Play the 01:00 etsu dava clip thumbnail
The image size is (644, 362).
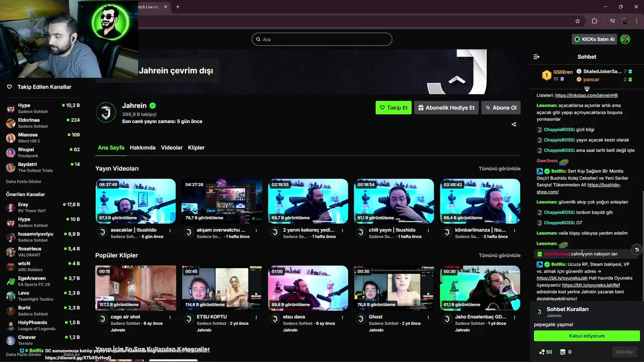pyautogui.click(x=308, y=288)
